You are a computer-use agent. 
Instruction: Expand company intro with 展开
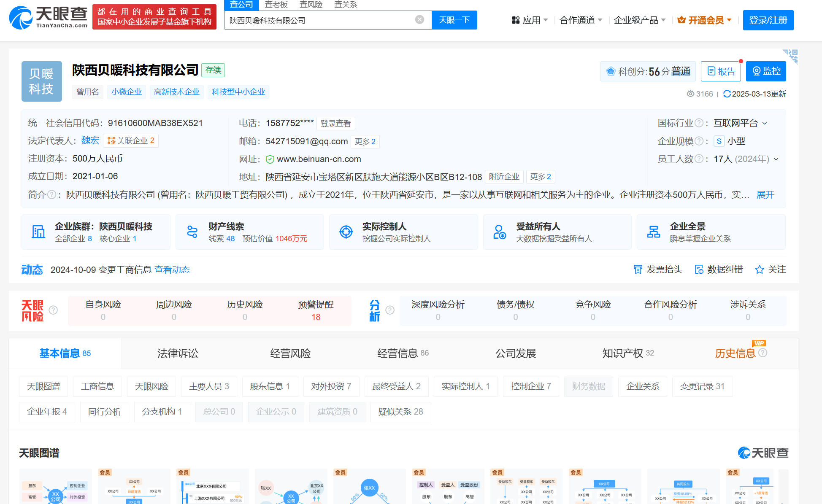pos(765,195)
